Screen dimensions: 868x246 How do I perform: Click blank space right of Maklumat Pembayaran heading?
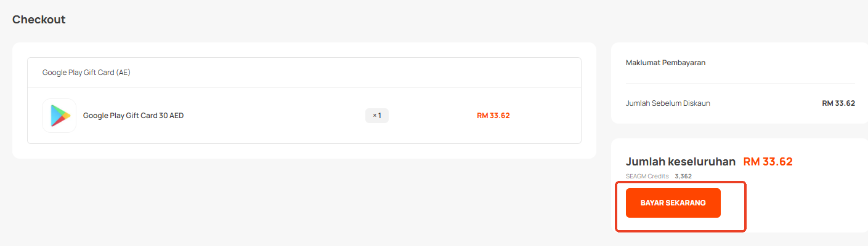[x=782, y=63]
